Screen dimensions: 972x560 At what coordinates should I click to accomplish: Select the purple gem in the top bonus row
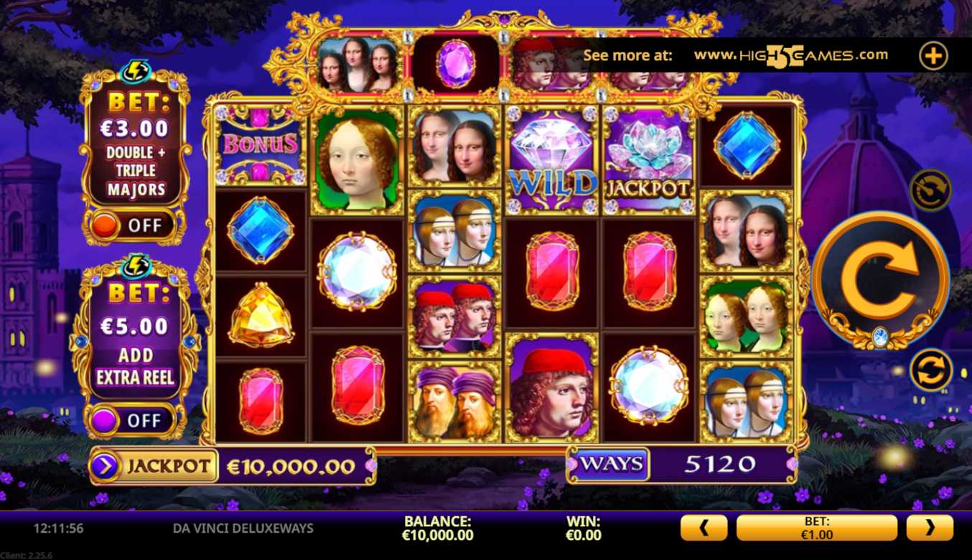pyautogui.click(x=456, y=63)
